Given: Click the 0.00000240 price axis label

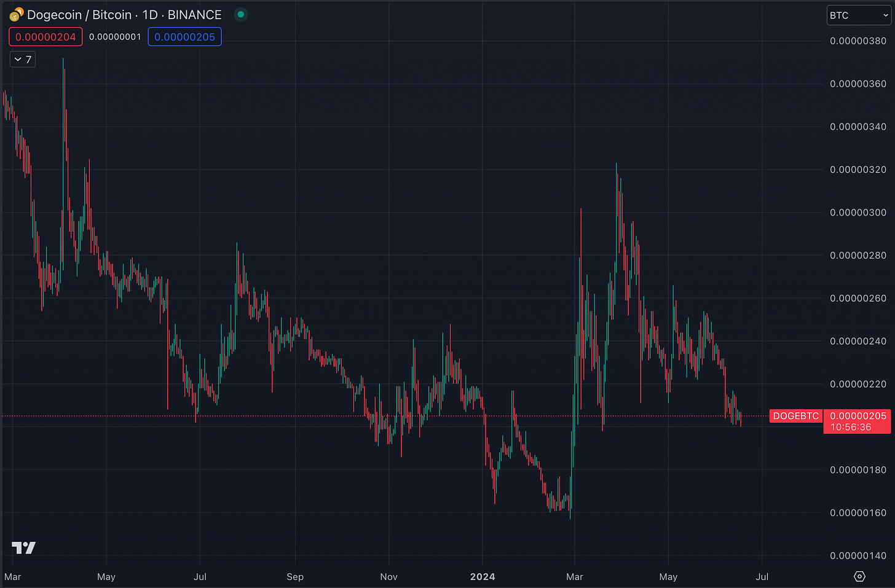Looking at the screenshot, I should point(858,341).
